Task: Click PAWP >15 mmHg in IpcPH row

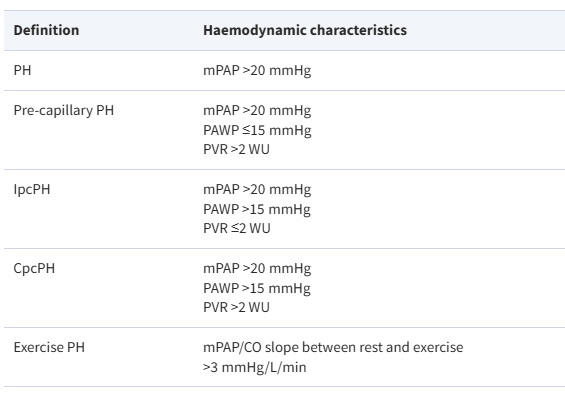Action: [x=257, y=209]
